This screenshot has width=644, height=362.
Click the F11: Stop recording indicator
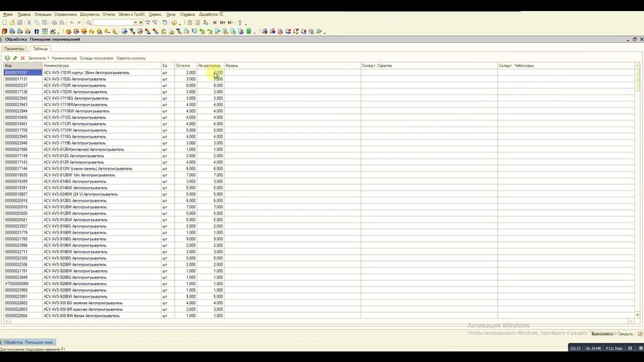(x=614, y=348)
